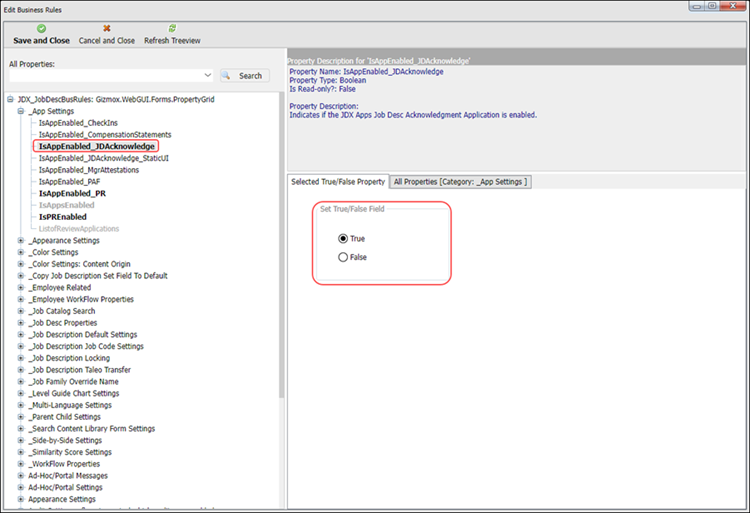Select IsAppEnabled_CompensationStatements item
750x513 pixels.
pos(105,135)
